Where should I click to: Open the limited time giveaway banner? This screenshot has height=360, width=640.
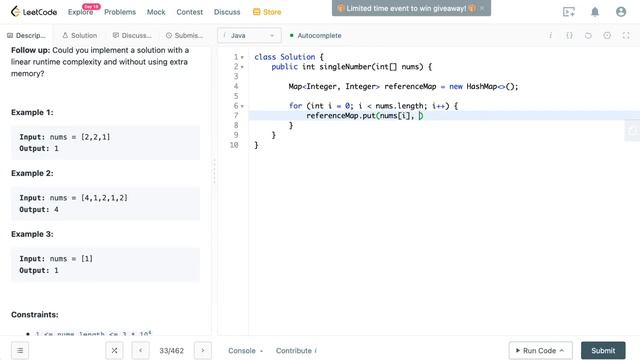[x=406, y=8]
